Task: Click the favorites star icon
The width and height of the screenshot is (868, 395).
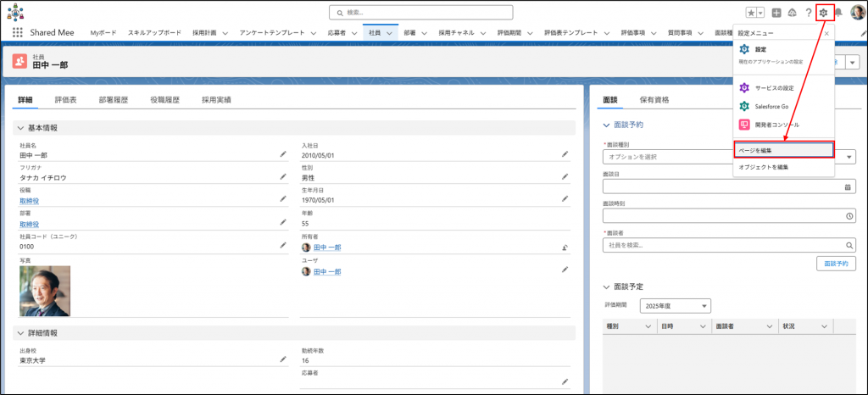Action: [x=751, y=13]
